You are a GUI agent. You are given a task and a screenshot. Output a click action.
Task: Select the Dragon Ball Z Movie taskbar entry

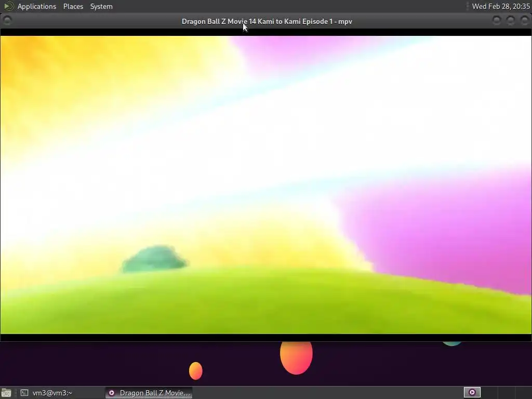pos(149,393)
